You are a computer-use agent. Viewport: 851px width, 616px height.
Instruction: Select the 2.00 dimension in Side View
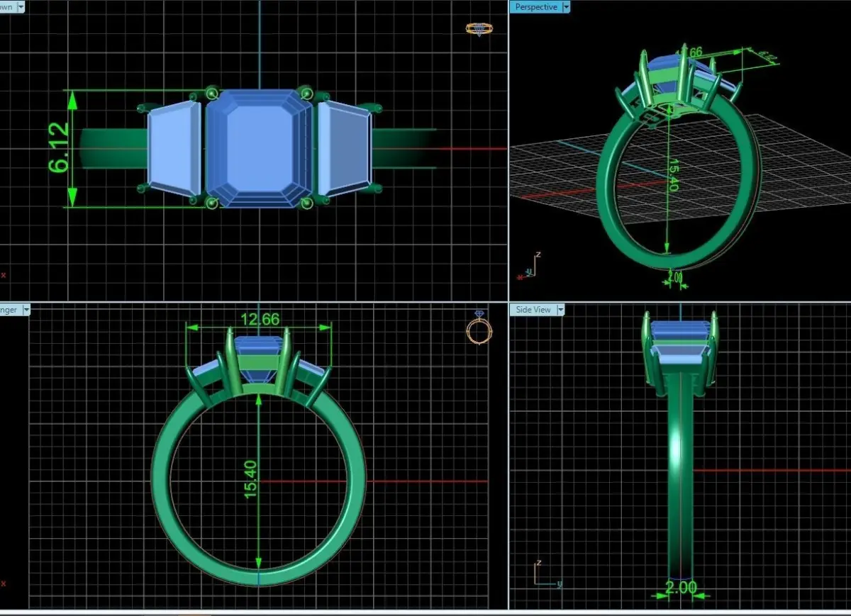pos(680,588)
